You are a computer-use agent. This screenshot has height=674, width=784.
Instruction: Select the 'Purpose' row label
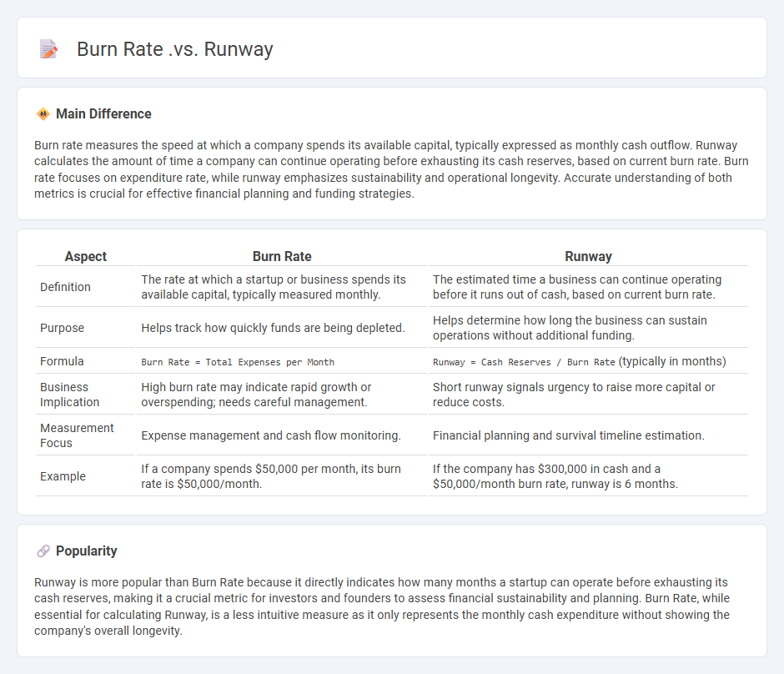[62, 328]
